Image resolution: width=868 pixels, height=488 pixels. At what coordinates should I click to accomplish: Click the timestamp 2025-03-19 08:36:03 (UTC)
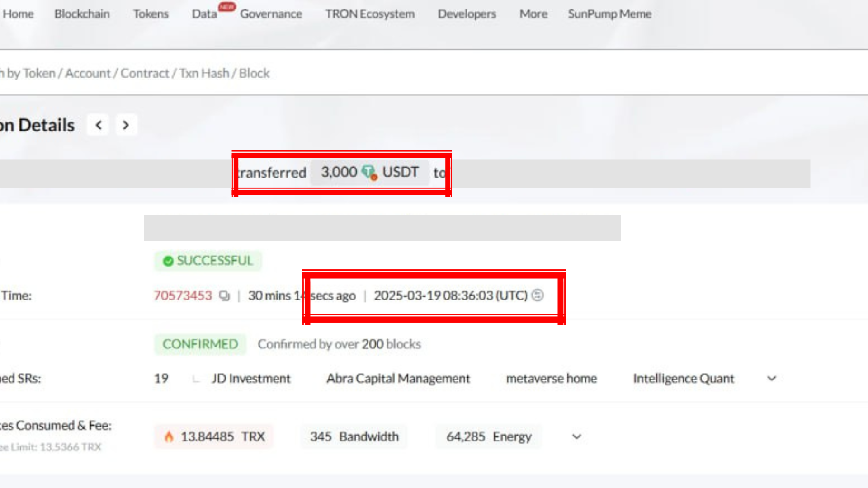[450, 296]
